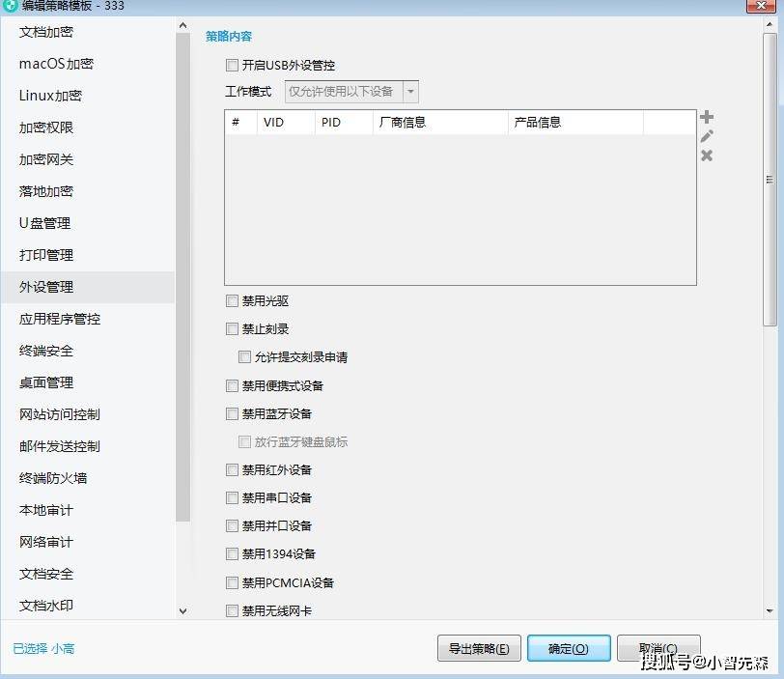
Task: Click sidebar scroll-up arrow
Action: [x=183, y=25]
